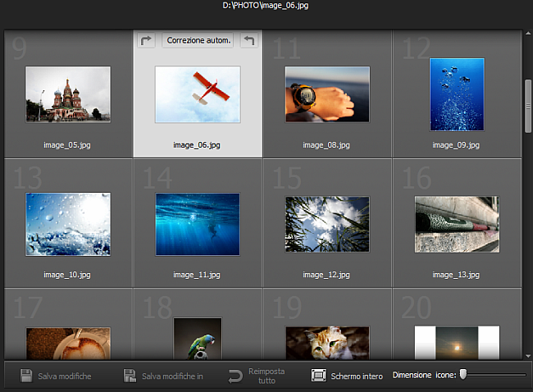Select the wristwatch thumbnail image_08.jpg

pyautogui.click(x=327, y=94)
